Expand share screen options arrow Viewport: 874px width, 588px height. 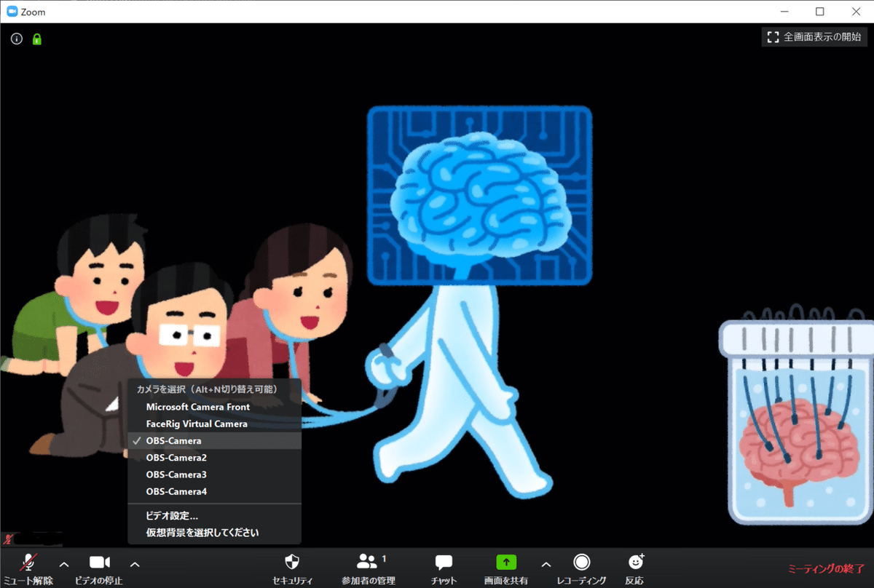546,563
